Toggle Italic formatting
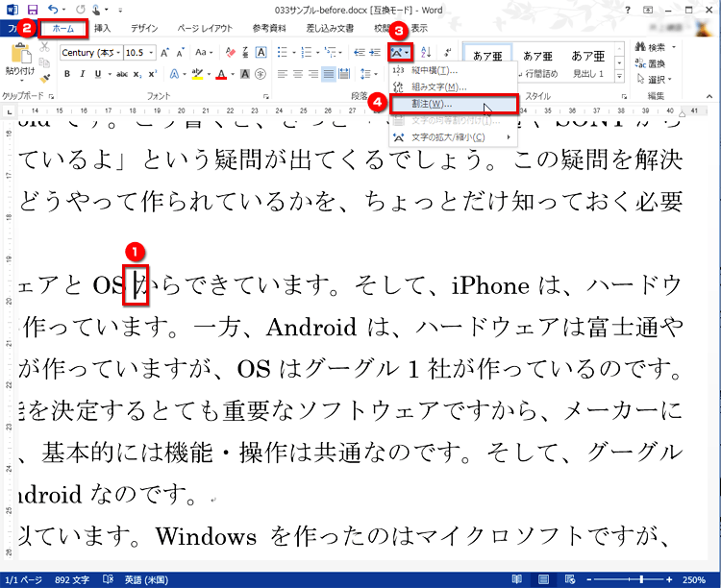721x588 pixels. [83, 74]
